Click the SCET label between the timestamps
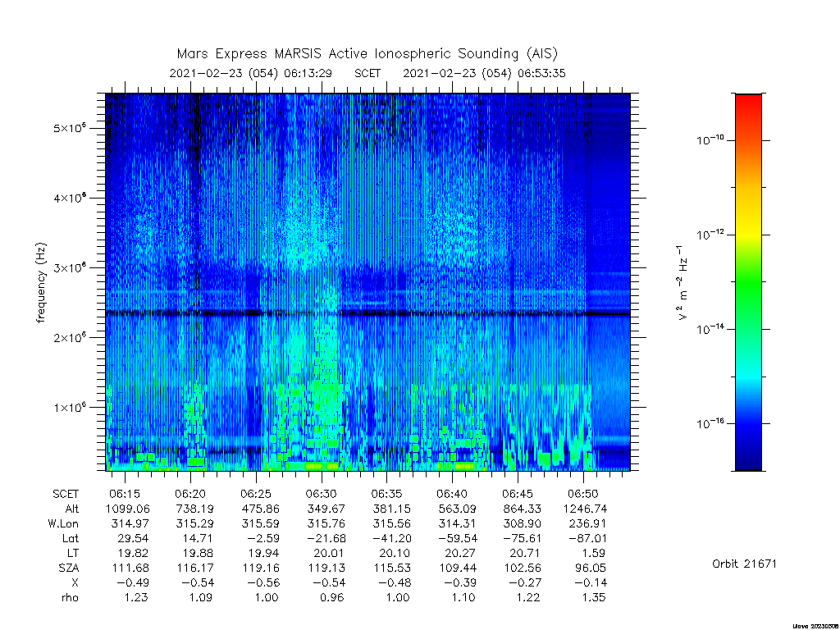This screenshot has height=630, width=840. pos(367,73)
